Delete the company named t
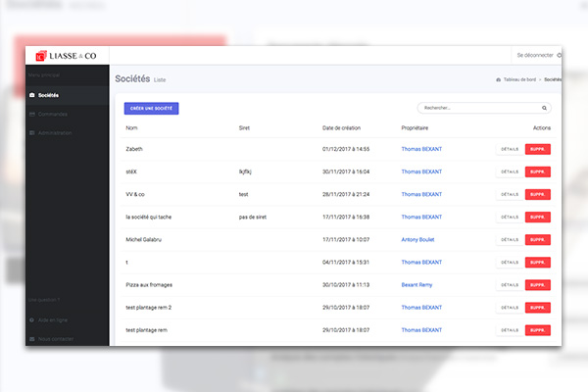The height and width of the screenshot is (392, 588). pyautogui.click(x=538, y=263)
